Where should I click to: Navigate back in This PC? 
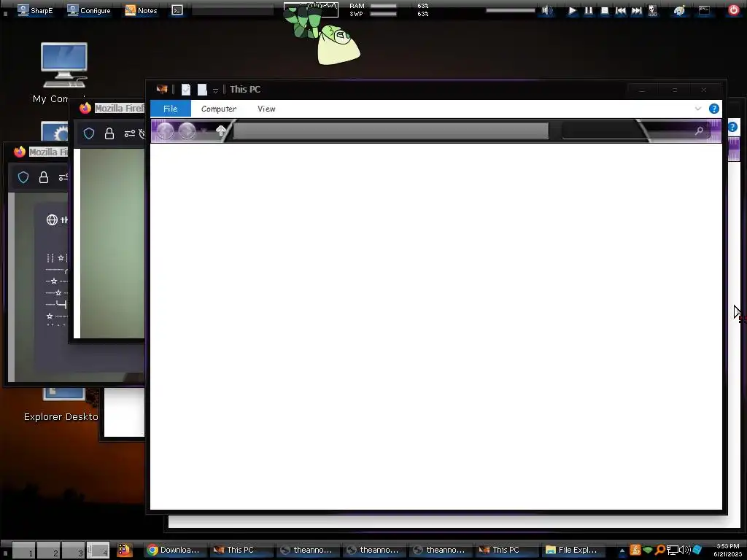tap(166, 131)
